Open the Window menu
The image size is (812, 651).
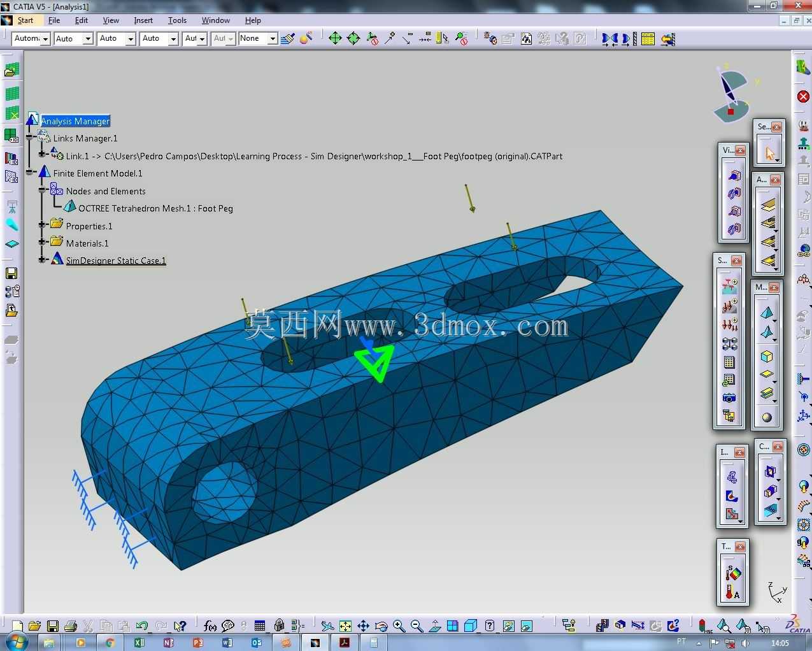[216, 20]
